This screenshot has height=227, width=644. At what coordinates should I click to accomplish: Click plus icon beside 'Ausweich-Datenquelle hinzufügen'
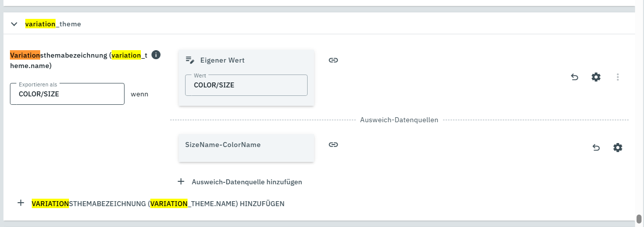(x=181, y=181)
